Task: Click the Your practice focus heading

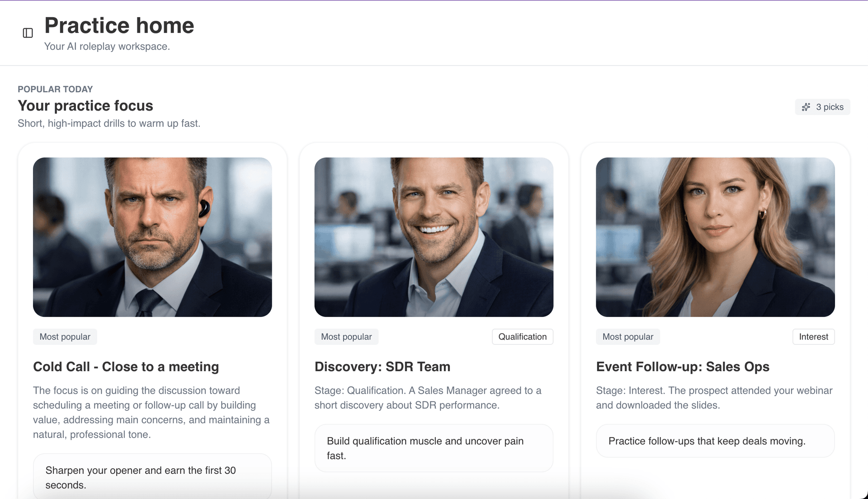Action: (85, 106)
